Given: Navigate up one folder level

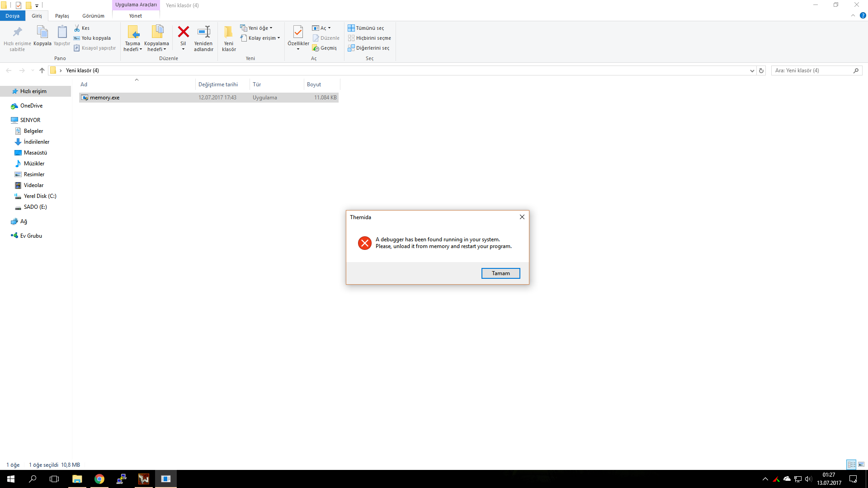Looking at the screenshot, I should click(42, 70).
